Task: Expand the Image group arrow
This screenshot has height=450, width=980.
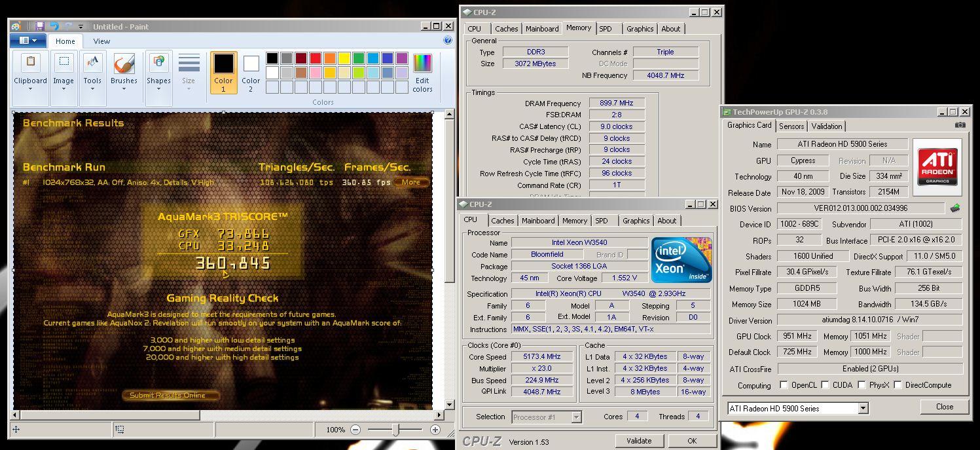Action: [64, 90]
